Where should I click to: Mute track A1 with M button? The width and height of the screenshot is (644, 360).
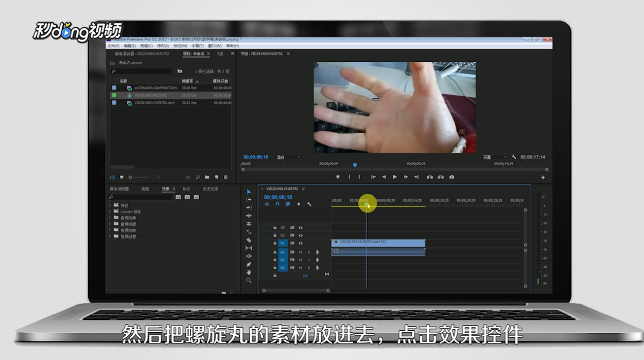point(301,252)
